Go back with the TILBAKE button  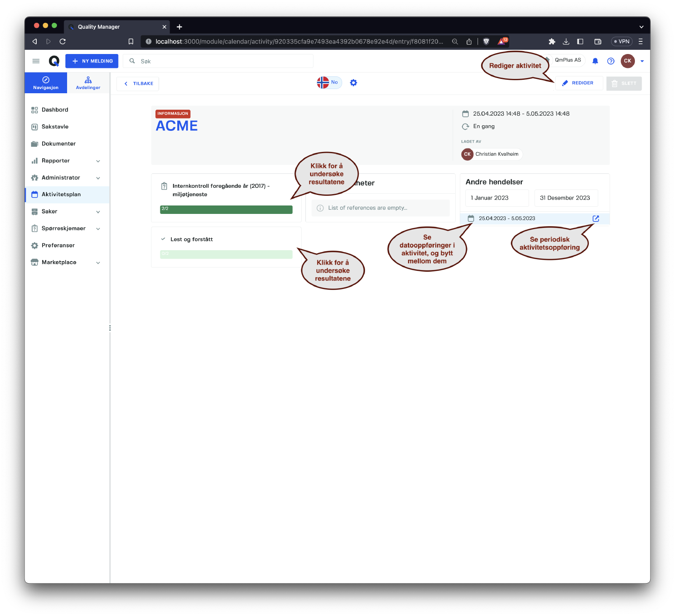(138, 84)
